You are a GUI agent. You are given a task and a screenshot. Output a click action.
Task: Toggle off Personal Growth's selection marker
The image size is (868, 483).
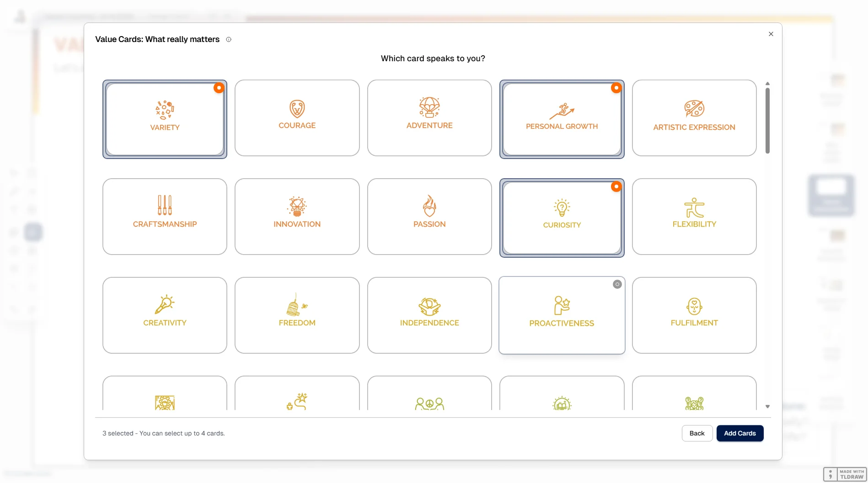616,87
